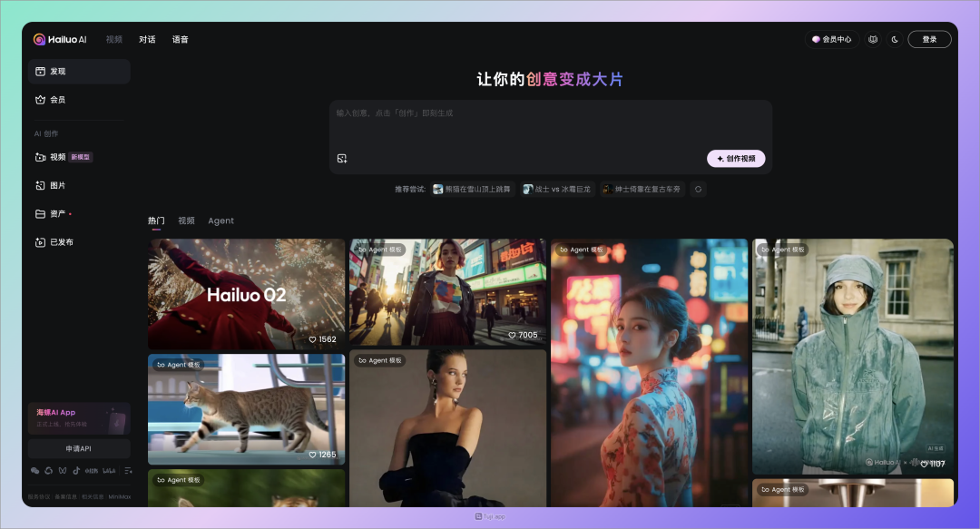Click the 新模型 badge beside 视频
The width and height of the screenshot is (980, 529).
pos(81,157)
